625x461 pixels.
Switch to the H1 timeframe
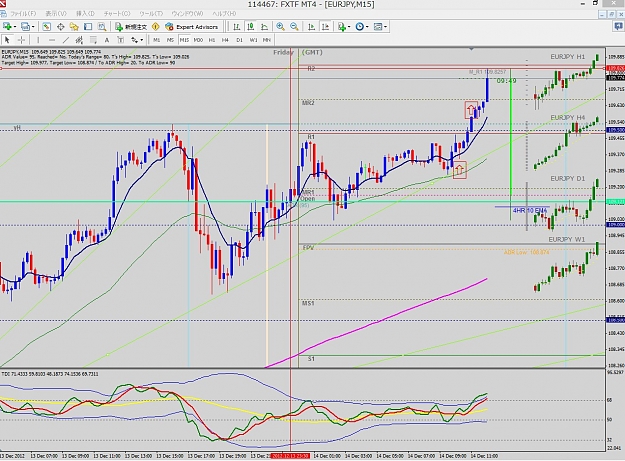[x=212, y=40]
